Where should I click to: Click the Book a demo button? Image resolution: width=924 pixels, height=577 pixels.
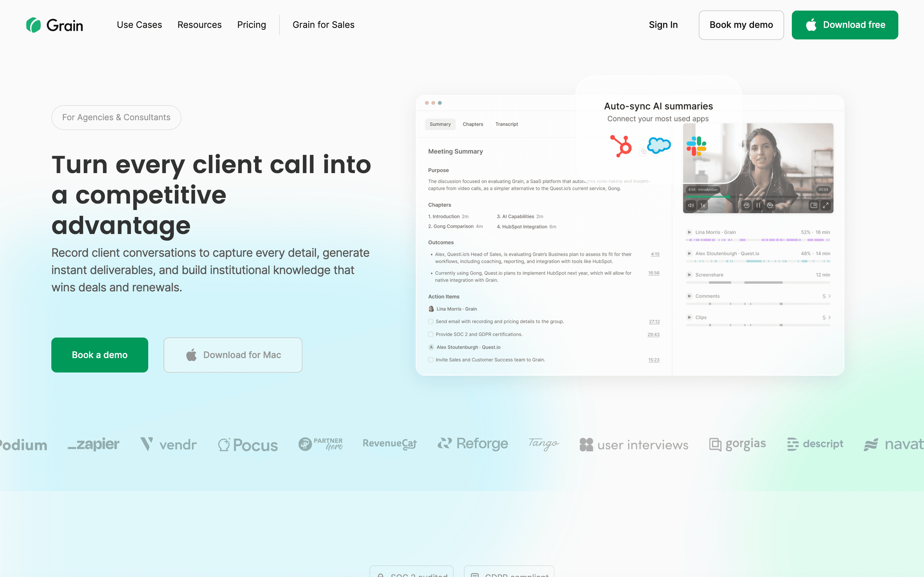pos(100,355)
